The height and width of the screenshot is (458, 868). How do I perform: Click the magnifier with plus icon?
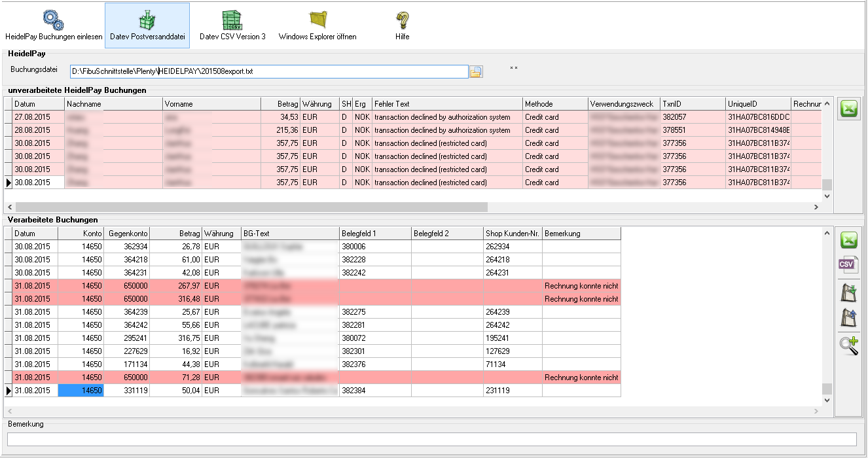848,345
